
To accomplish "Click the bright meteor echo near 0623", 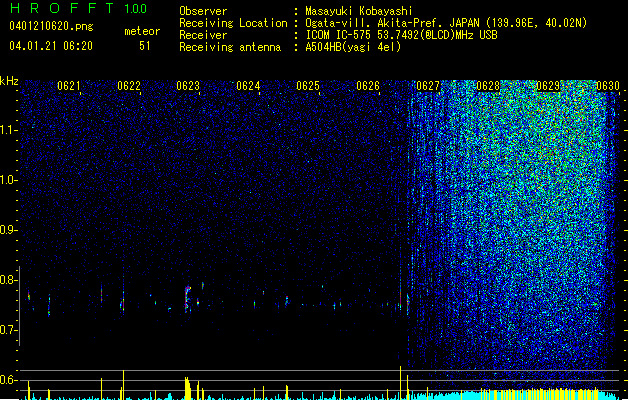I will (187, 299).
